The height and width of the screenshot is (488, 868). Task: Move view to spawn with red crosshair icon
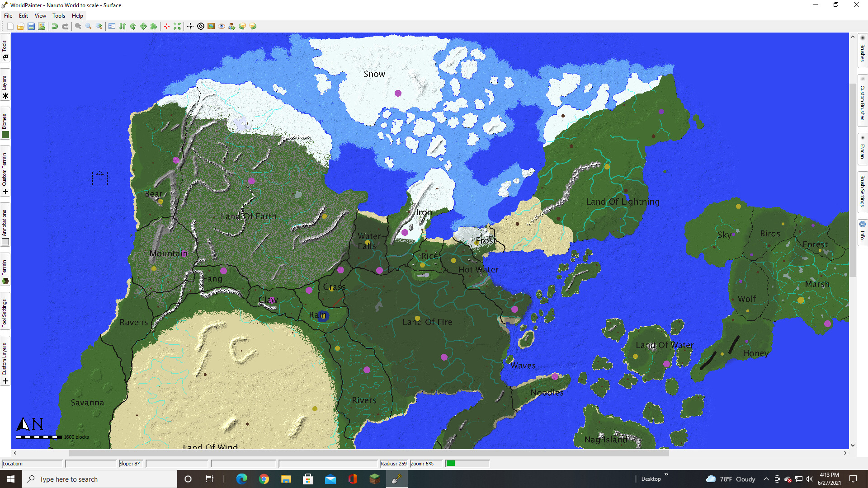point(166,26)
